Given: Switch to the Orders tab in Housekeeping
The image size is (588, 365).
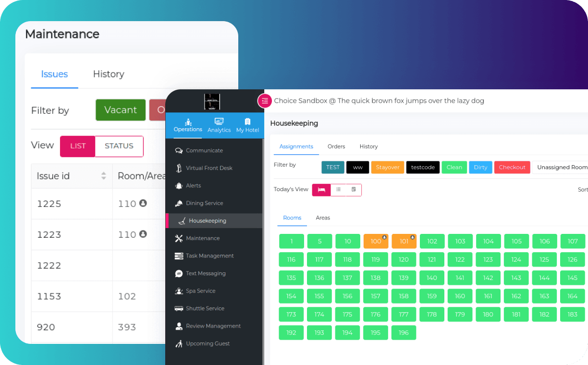Looking at the screenshot, I should pyautogui.click(x=336, y=146).
